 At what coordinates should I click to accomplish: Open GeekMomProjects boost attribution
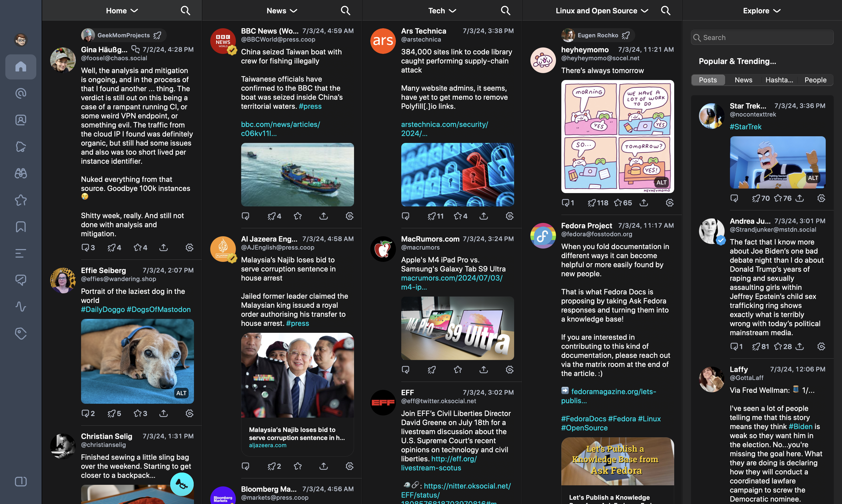[123, 35]
